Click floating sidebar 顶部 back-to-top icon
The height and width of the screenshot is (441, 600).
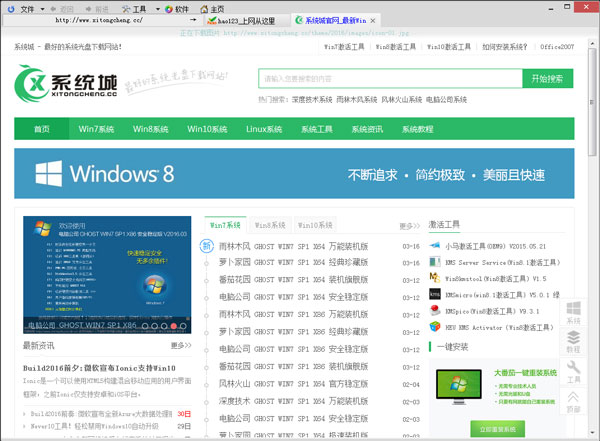573,402
